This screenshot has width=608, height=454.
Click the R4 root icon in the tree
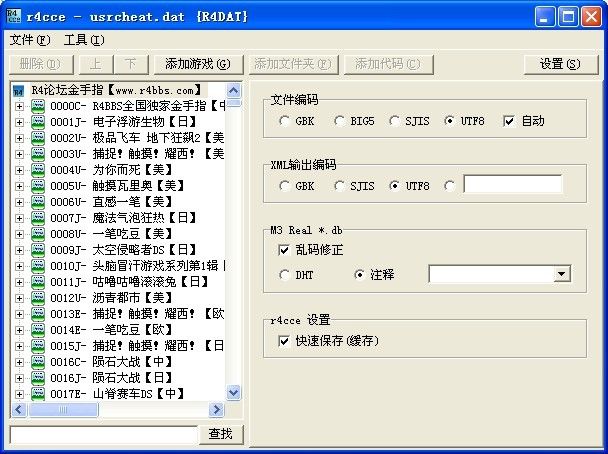18,91
